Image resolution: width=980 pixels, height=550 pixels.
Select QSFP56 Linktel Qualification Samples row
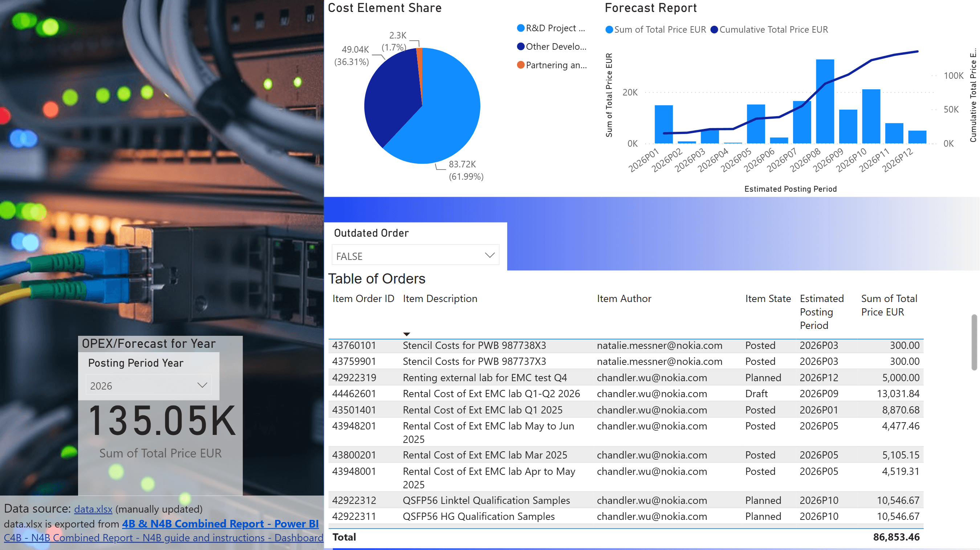pyautogui.click(x=626, y=500)
